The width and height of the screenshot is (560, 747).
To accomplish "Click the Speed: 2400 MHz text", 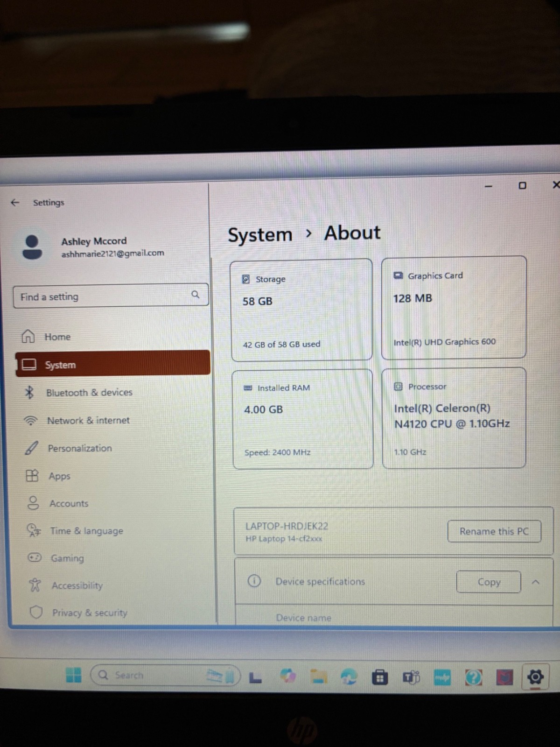I will pyautogui.click(x=277, y=452).
